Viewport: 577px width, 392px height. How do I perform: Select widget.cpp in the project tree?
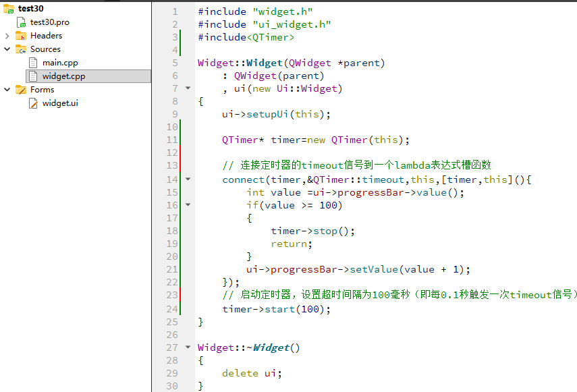coord(63,76)
